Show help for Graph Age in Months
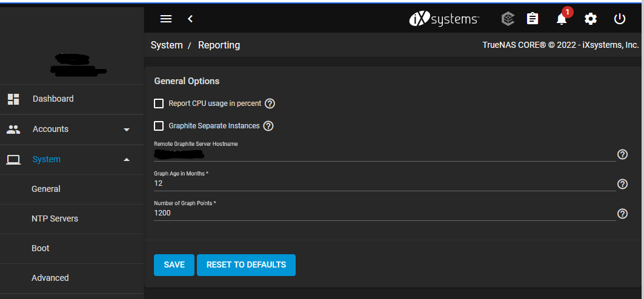644x299 pixels. click(x=622, y=184)
